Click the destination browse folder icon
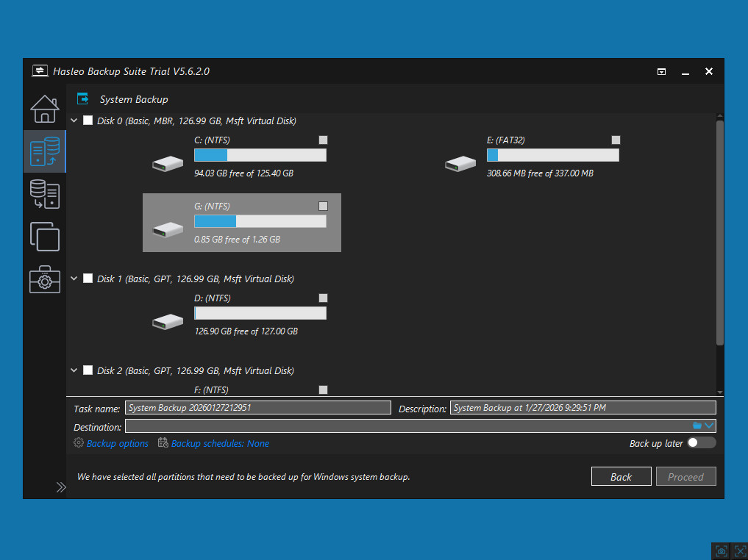Screen dimensions: 748x560 tap(697, 426)
